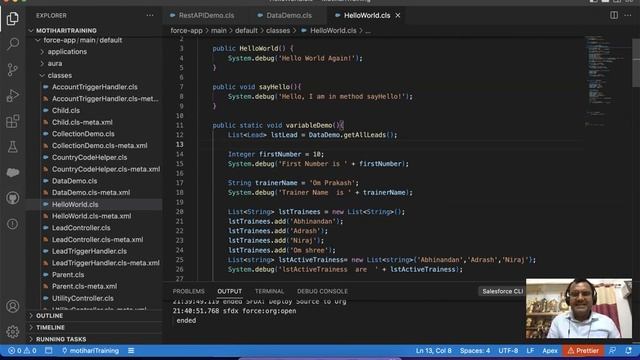This screenshot has height=360, width=640.
Task: Open CountryCodeHelper.cls file
Action: coord(89,158)
